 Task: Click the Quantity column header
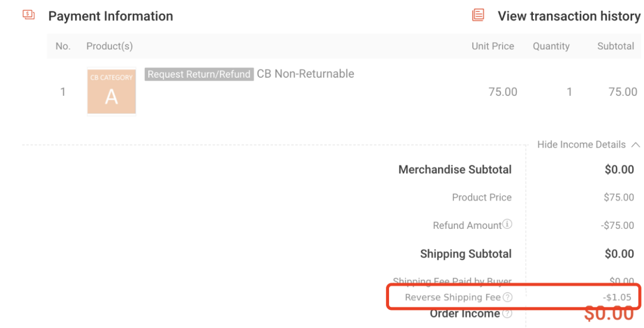[x=551, y=46]
